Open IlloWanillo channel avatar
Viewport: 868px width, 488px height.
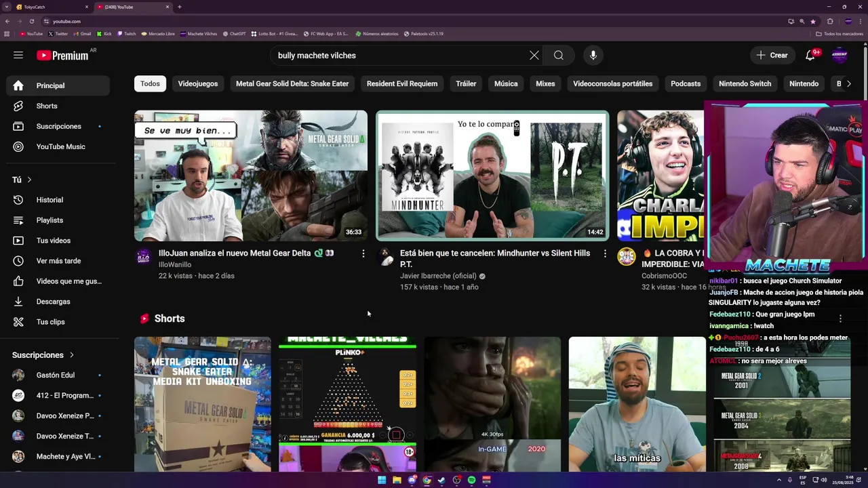point(143,256)
